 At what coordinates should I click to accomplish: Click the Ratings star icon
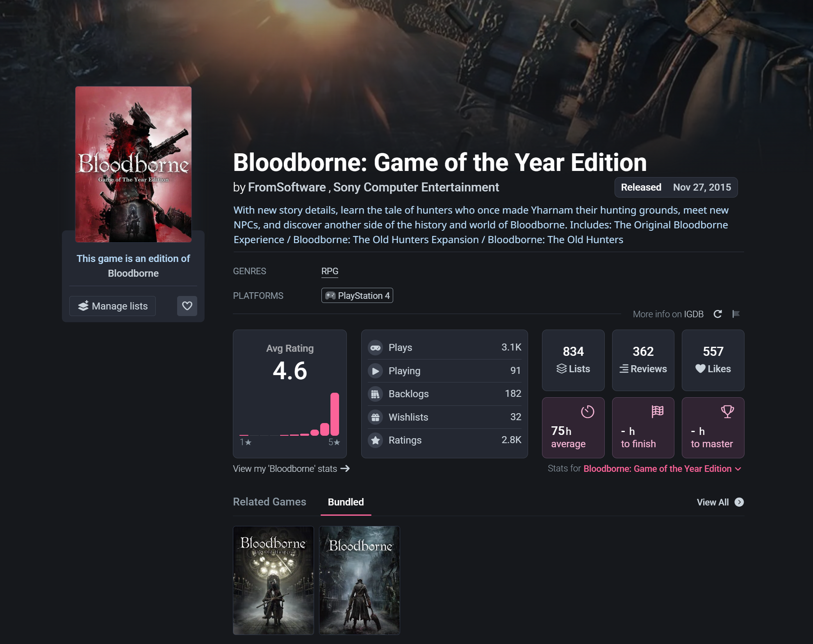(x=375, y=440)
